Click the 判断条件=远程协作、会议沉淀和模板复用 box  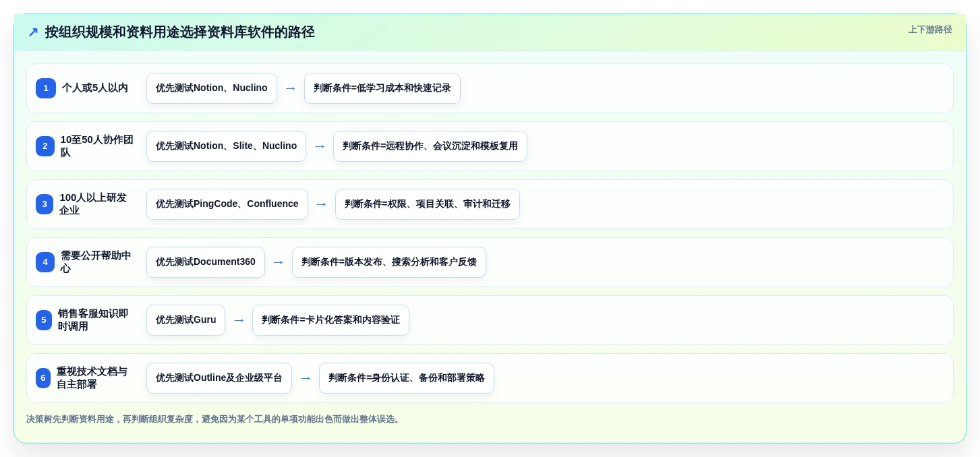point(430,146)
